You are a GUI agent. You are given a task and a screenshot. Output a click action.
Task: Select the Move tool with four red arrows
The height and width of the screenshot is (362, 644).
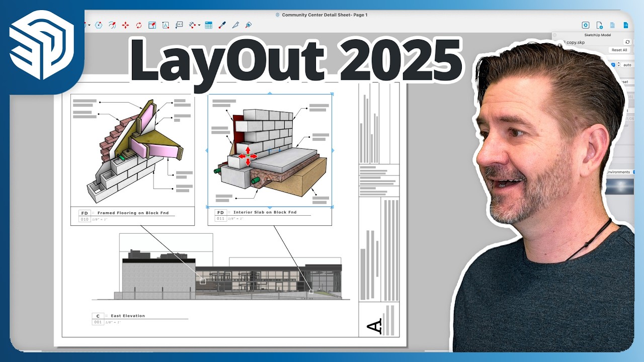click(125, 25)
